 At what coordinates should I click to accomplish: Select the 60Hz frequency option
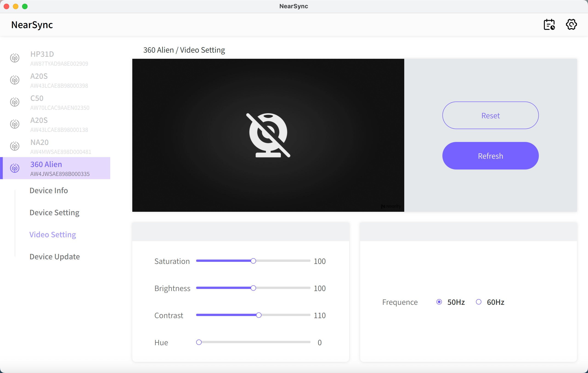coord(479,302)
